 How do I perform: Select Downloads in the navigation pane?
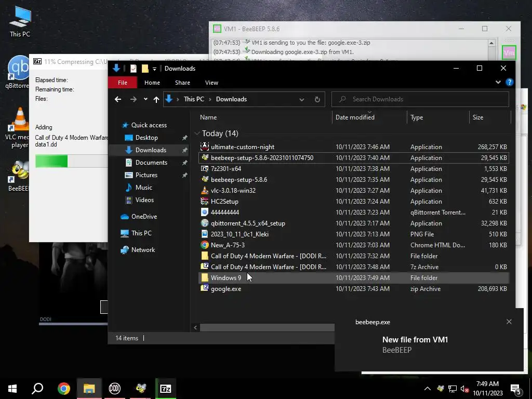click(151, 150)
